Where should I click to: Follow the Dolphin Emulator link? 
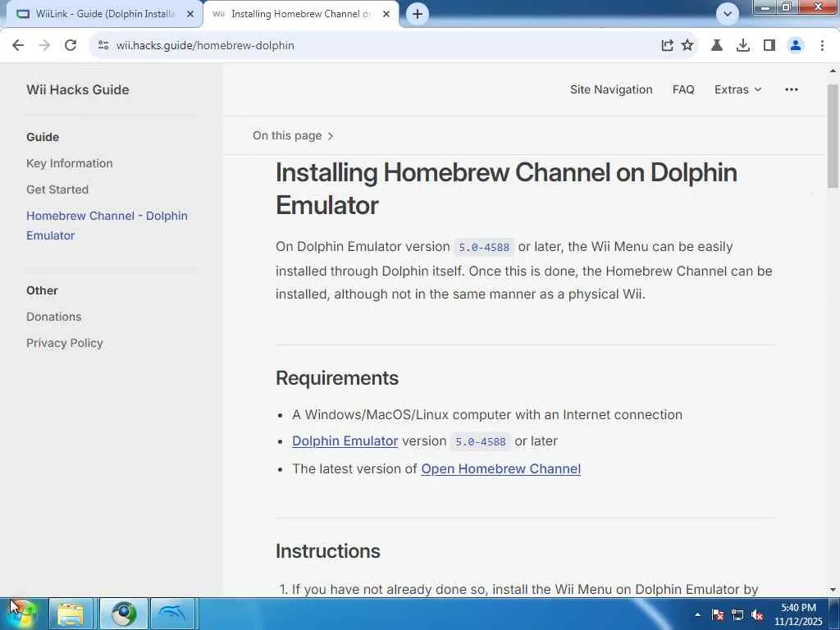(345, 441)
